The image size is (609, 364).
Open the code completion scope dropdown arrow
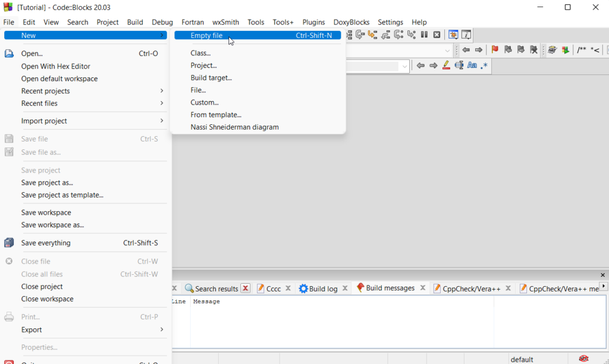point(447,51)
